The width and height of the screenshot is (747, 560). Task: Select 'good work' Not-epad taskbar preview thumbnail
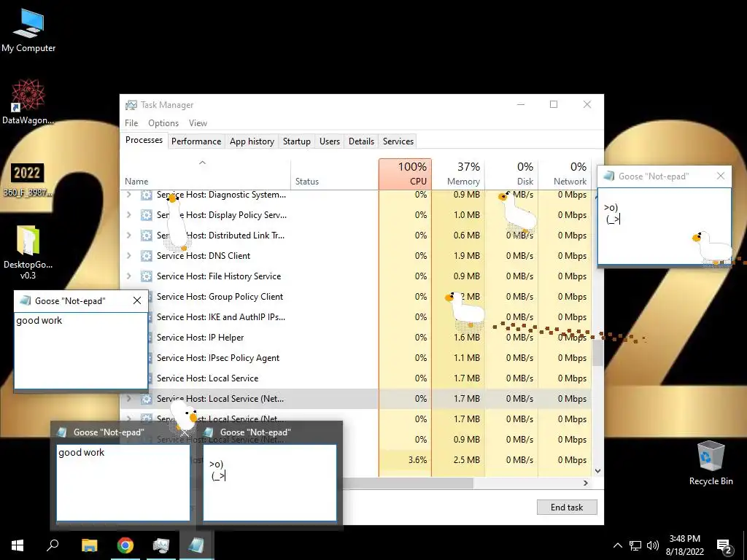tap(123, 475)
